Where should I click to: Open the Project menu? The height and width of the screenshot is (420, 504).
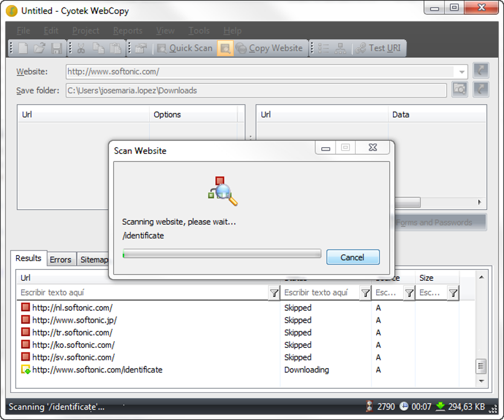point(85,31)
